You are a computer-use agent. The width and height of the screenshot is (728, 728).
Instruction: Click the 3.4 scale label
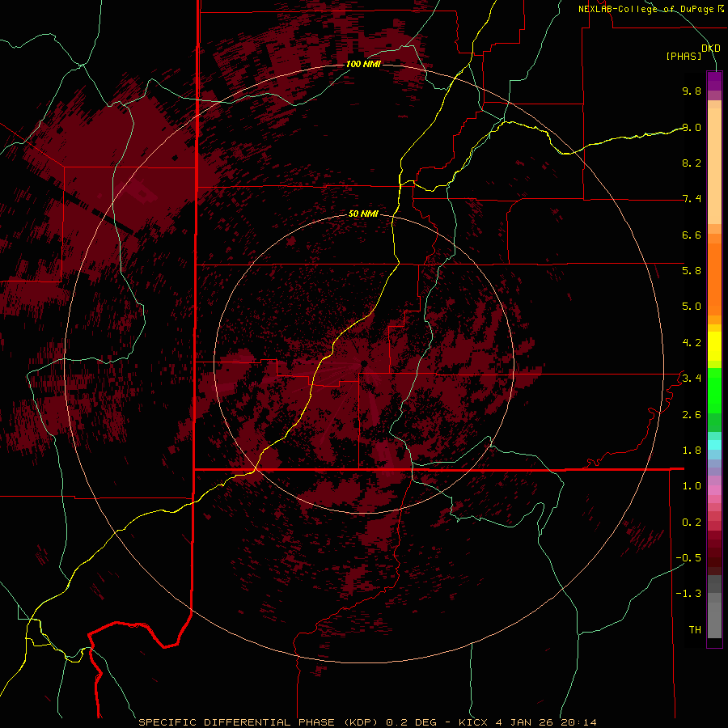click(x=692, y=379)
